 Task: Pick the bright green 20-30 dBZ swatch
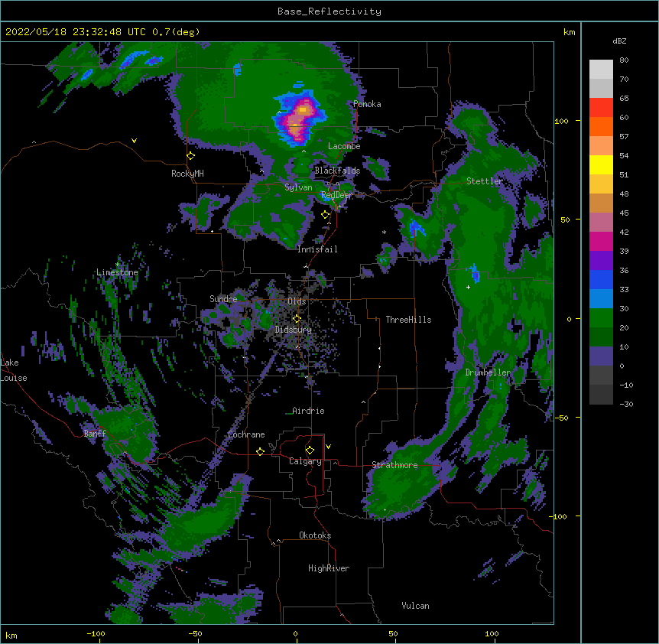(x=601, y=318)
